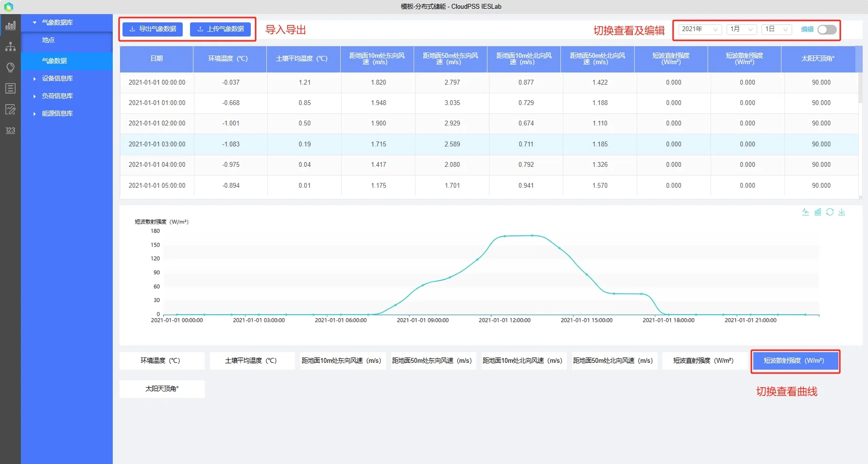This screenshot has width=868, height=464.
Task: Select row 2021-01-01 05:00:00 date cell
Action: pyautogui.click(x=157, y=186)
